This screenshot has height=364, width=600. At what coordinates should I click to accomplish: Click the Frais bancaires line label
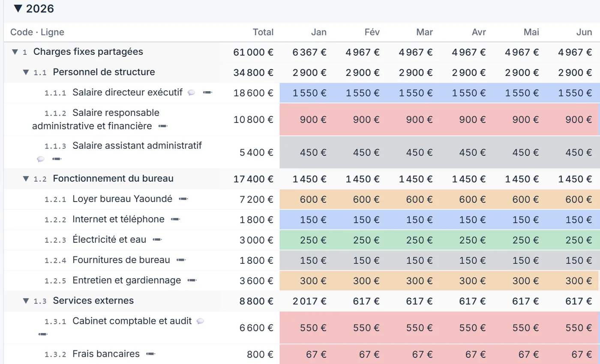(x=106, y=354)
